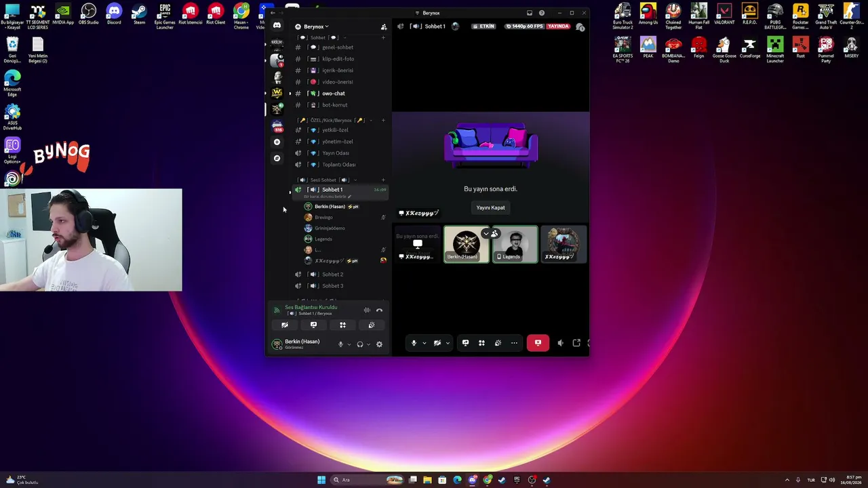Open Discord help icon in title bar
The image size is (868, 488).
click(541, 13)
